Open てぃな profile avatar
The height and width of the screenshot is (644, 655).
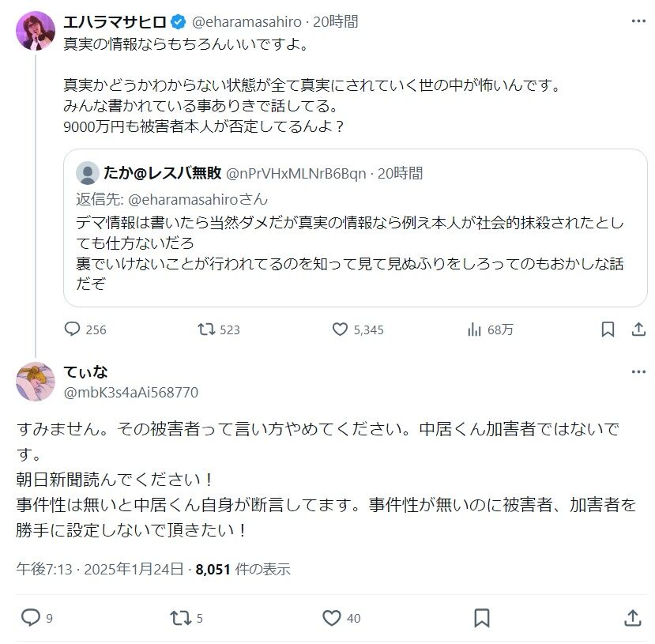[35, 382]
